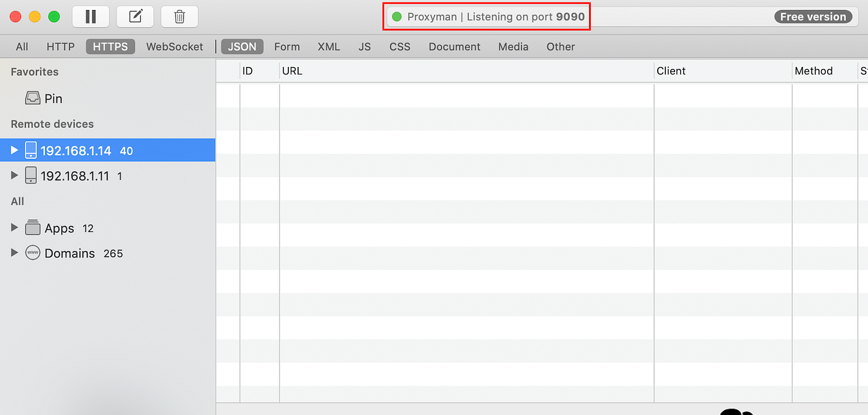868x415 pixels.
Task: Select the Apps row
Action: (108, 228)
